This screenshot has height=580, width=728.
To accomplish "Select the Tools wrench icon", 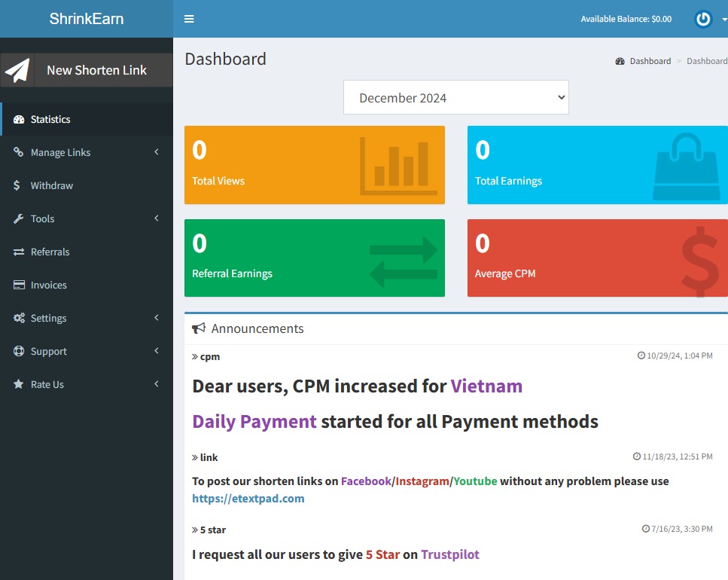I will (x=18, y=218).
